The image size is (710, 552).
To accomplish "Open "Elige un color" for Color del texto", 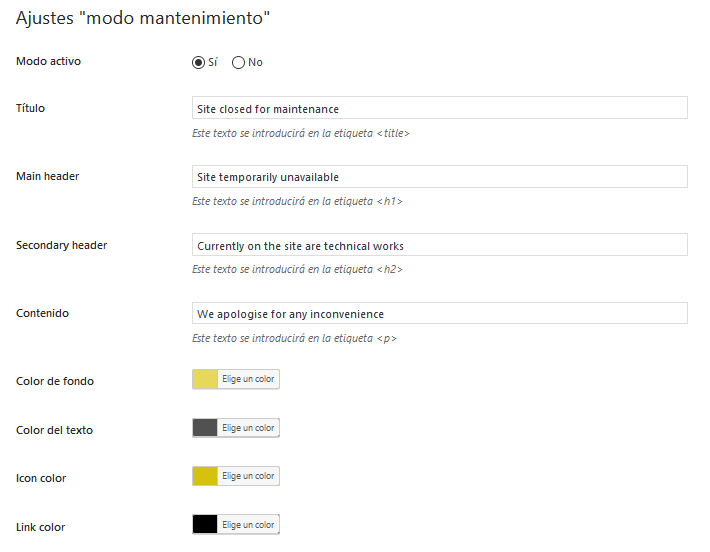I will pos(248,428).
